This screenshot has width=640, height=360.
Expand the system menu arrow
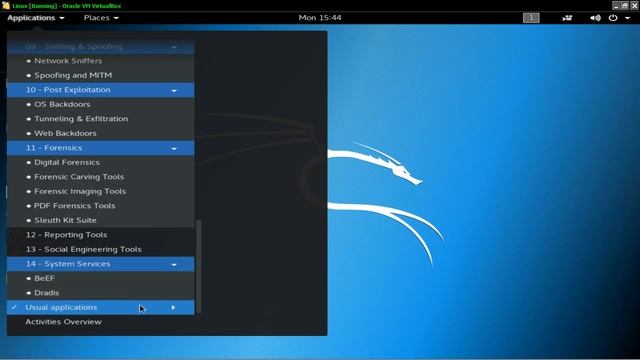coord(627,18)
